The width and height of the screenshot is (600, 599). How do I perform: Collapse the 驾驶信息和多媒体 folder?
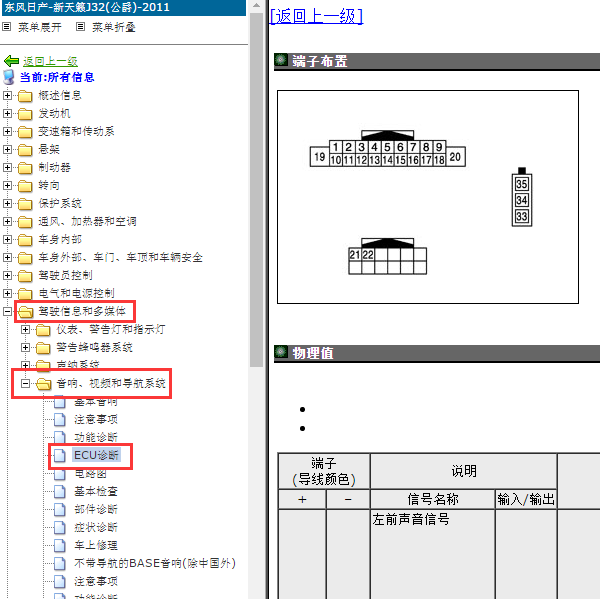7,311
